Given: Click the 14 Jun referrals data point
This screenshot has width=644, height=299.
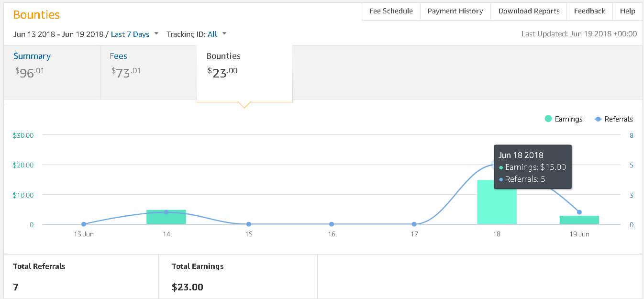Looking at the screenshot, I should click(166, 212).
